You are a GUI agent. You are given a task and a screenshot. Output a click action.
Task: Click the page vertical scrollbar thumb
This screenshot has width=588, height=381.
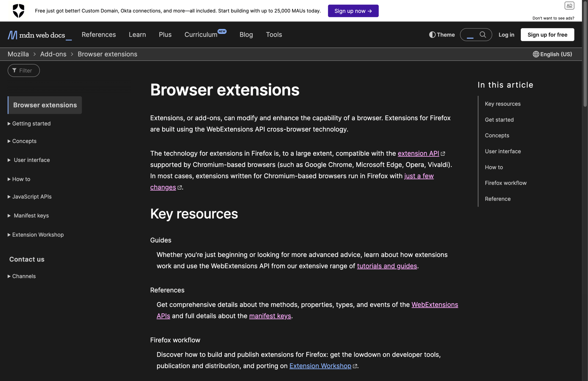pyautogui.click(x=585, y=54)
